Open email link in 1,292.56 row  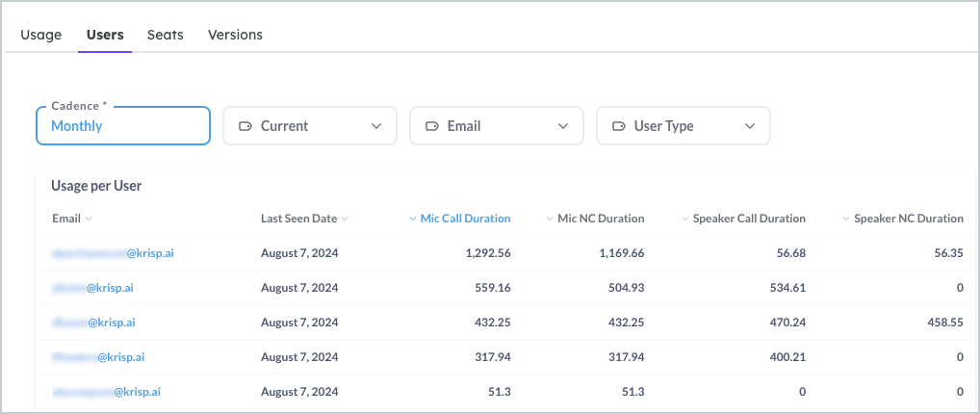114,253
